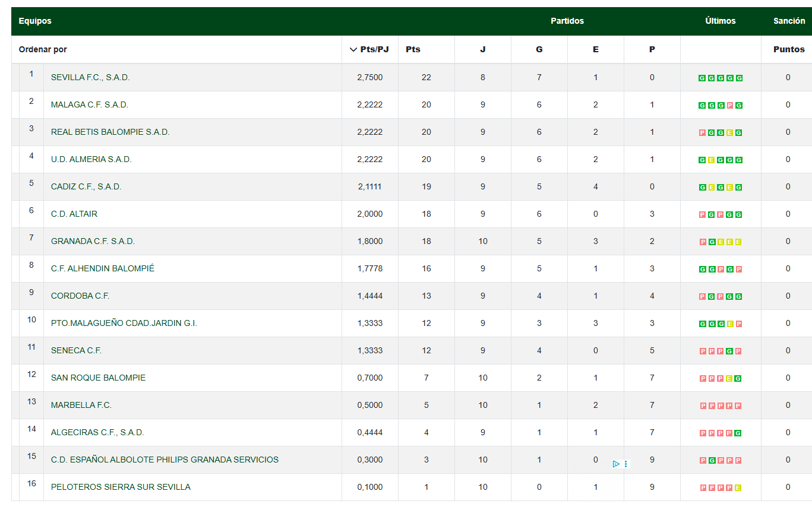Click the red P badge in the MALAGA row
Image resolution: width=812 pixels, height=510 pixels.
[729, 106]
